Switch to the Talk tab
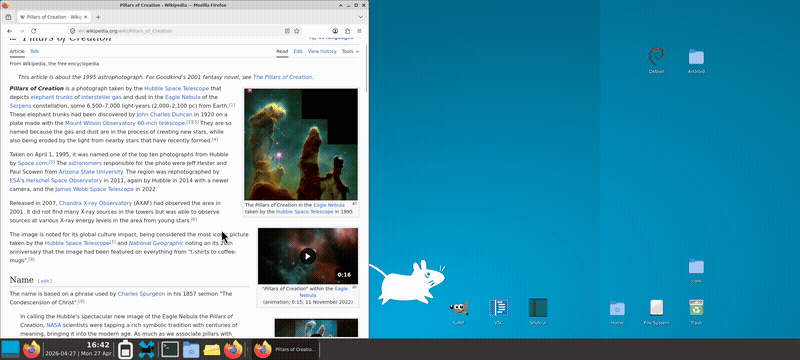The width and height of the screenshot is (800, 360). point(34,52)
